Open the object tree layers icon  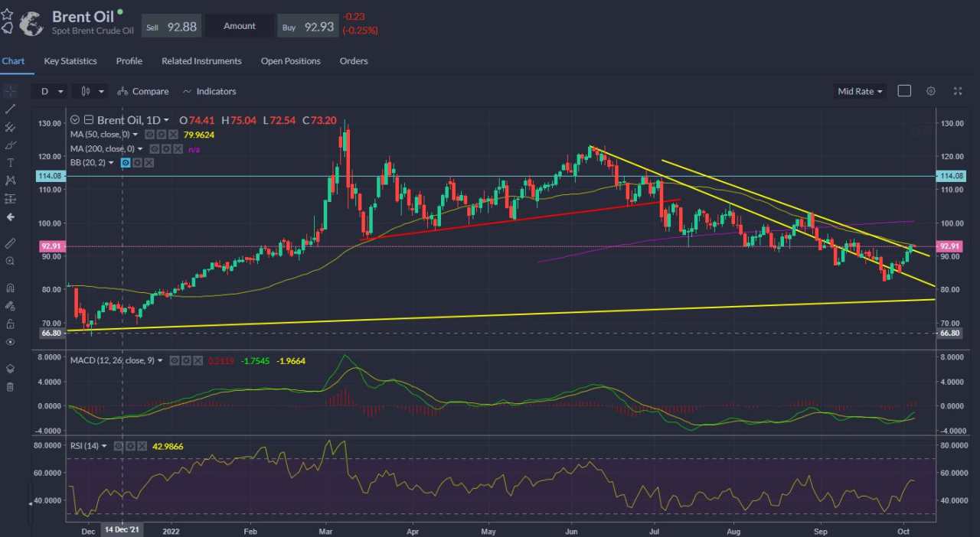click(10, 368)
